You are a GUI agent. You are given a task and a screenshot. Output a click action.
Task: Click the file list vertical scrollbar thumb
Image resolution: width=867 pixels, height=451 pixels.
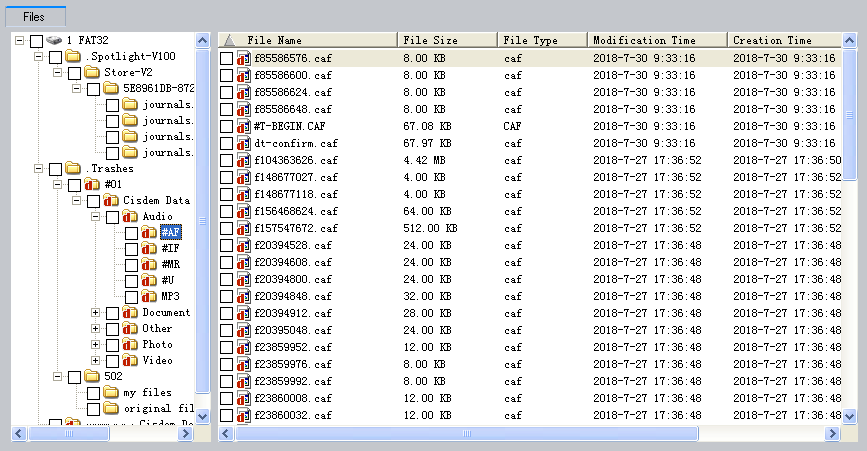pyautogui.click(x=850, y=115)
